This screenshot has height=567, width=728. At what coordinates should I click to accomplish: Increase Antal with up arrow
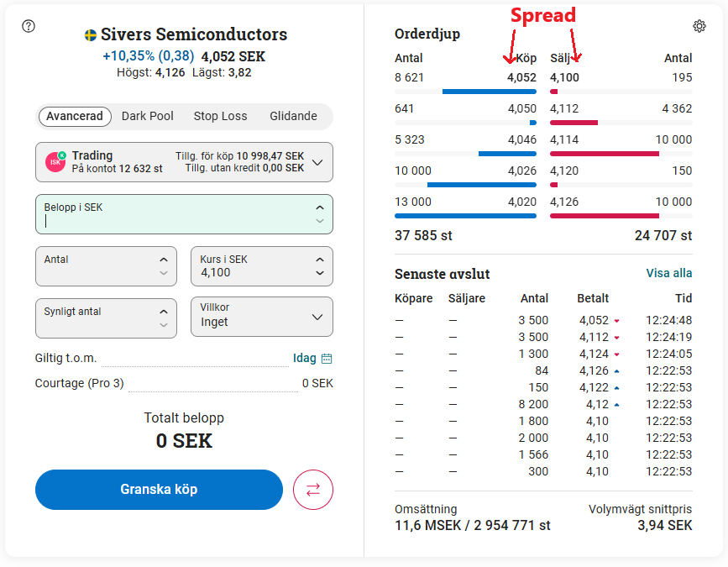[x=164, y=260]
